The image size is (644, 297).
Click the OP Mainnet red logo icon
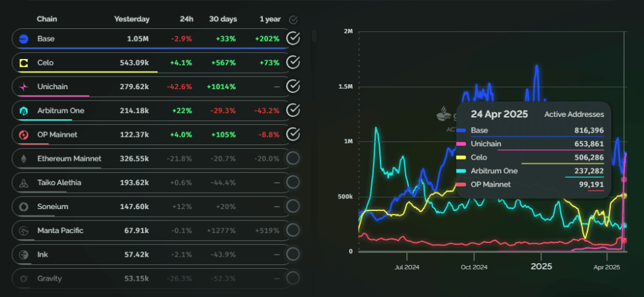pyautogui.click(x=24, y=135)
